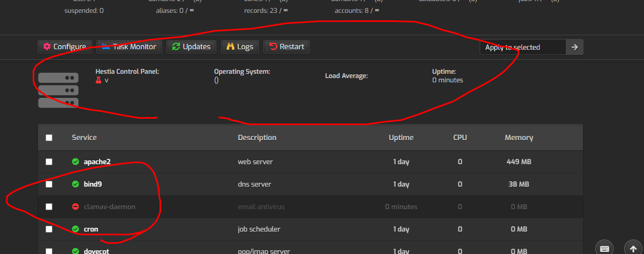This screenshot has height=254, width=644.
Task: Open the apache2 service link
Action: pos(97,161)
